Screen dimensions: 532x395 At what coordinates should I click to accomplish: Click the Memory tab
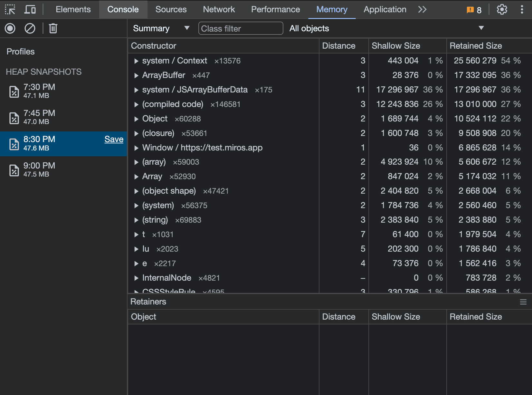pyautogui.click(x=332, y=9)
